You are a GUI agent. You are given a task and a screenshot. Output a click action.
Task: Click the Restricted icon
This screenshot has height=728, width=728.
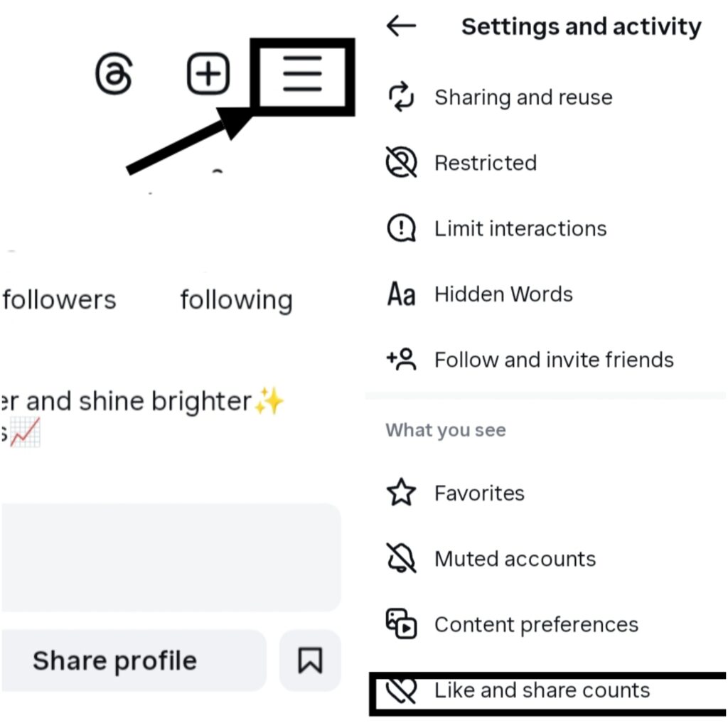(401, 163)
